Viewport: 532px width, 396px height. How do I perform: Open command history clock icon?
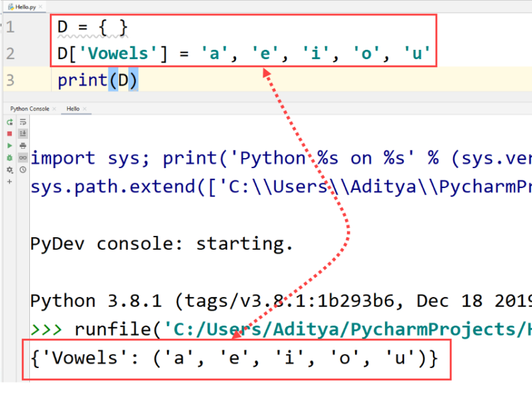pos(23,170)
